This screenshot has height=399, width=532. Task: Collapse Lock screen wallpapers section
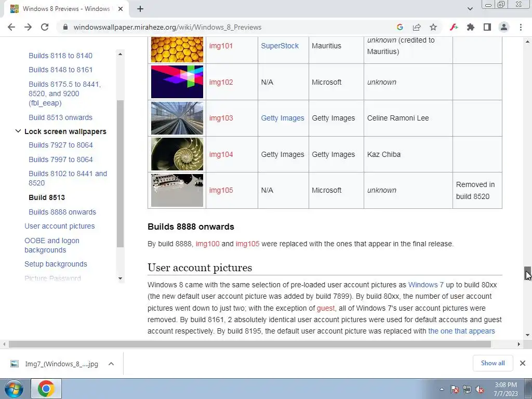[18, 131]
